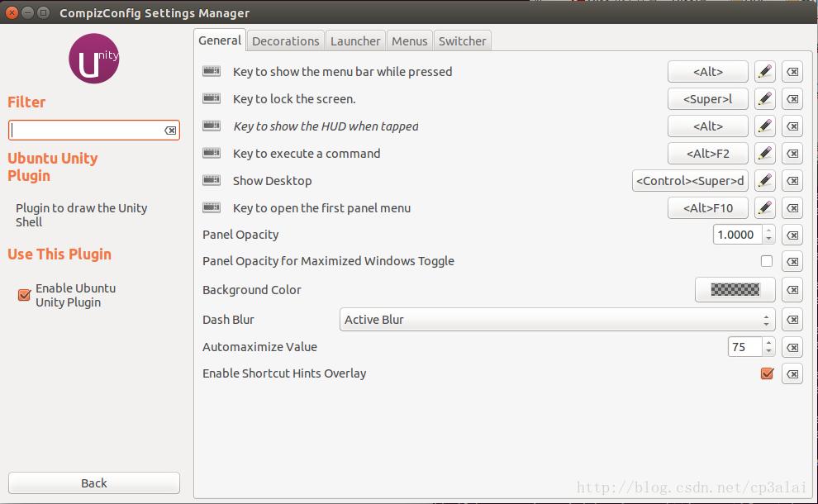Reset 'Key to show the menu bar' setting
The height and width of the screenshot is (504, 818).
792,72
